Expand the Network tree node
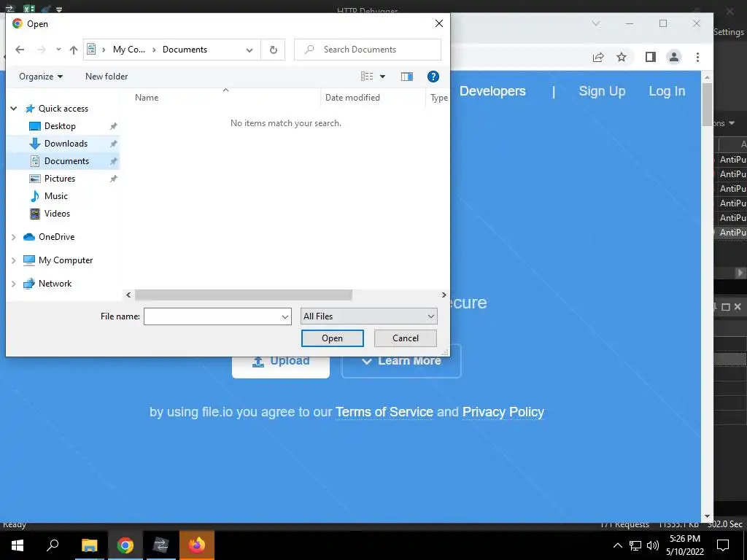The height and width of the screenshot is (560, 747). pos(14,284)
